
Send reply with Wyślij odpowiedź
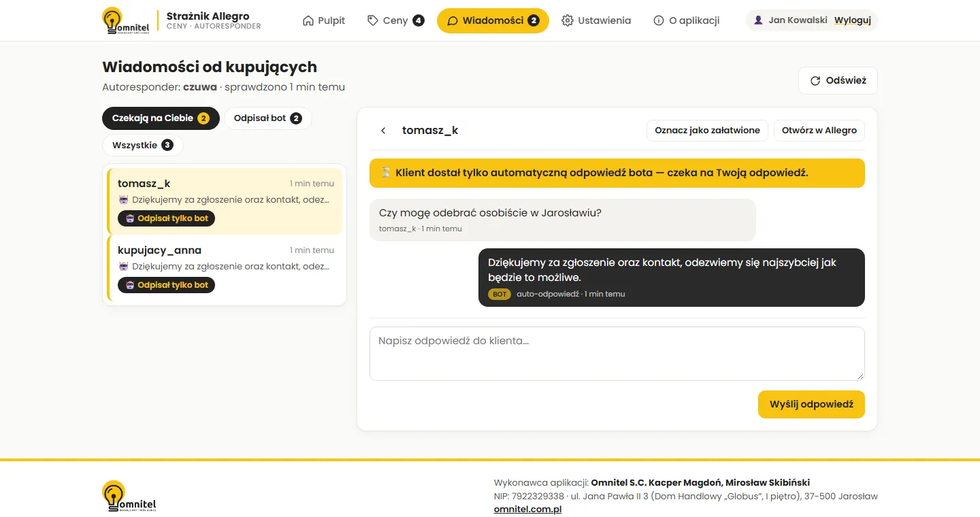pos(811,404)
